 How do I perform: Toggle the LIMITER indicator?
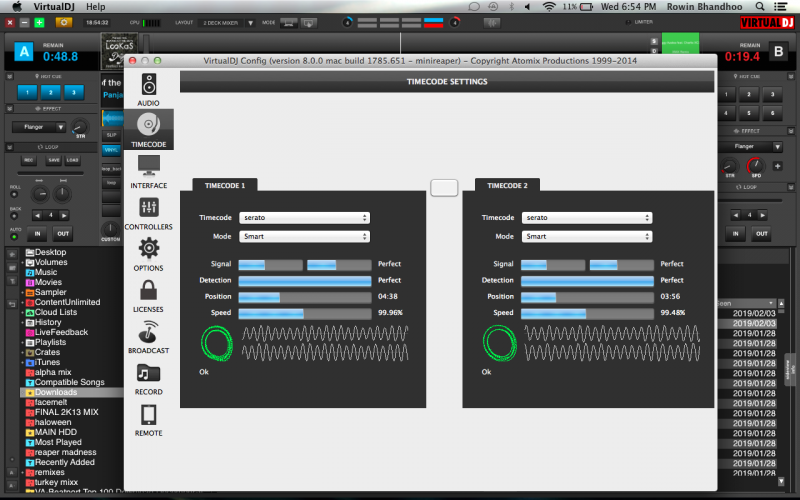tap(628, 22)
